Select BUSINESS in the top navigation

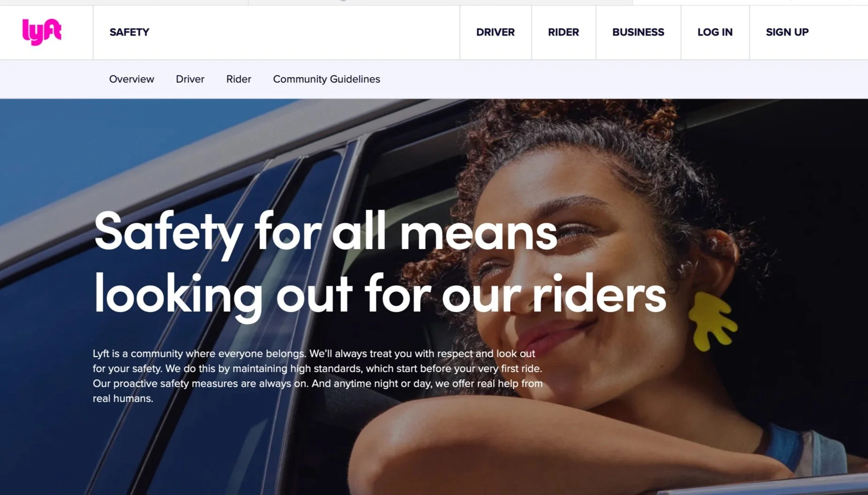pos(638,32)
